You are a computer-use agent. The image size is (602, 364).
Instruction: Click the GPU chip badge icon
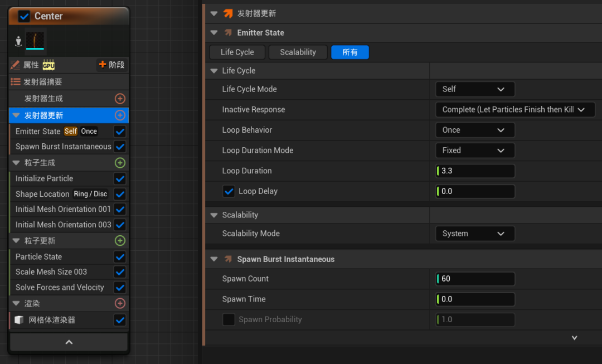tap(48, 65)
